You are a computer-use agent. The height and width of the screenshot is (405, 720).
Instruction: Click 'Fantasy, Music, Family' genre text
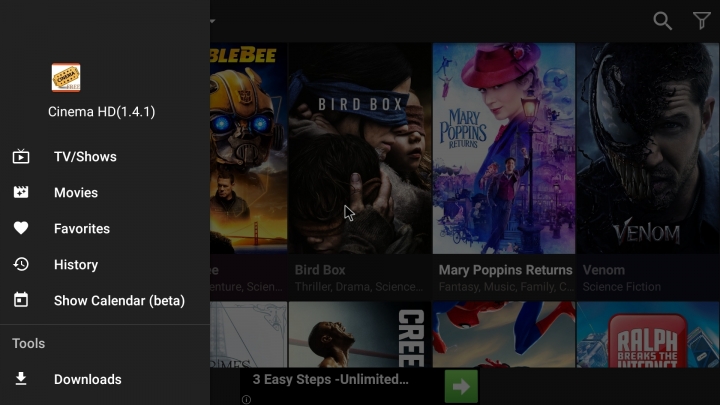[506, 287]
